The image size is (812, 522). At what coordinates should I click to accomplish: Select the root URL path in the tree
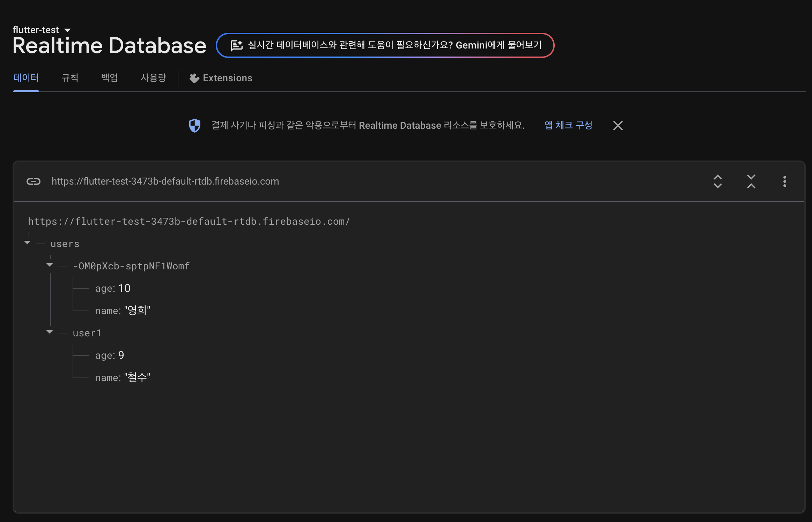[x=189, y=222]
